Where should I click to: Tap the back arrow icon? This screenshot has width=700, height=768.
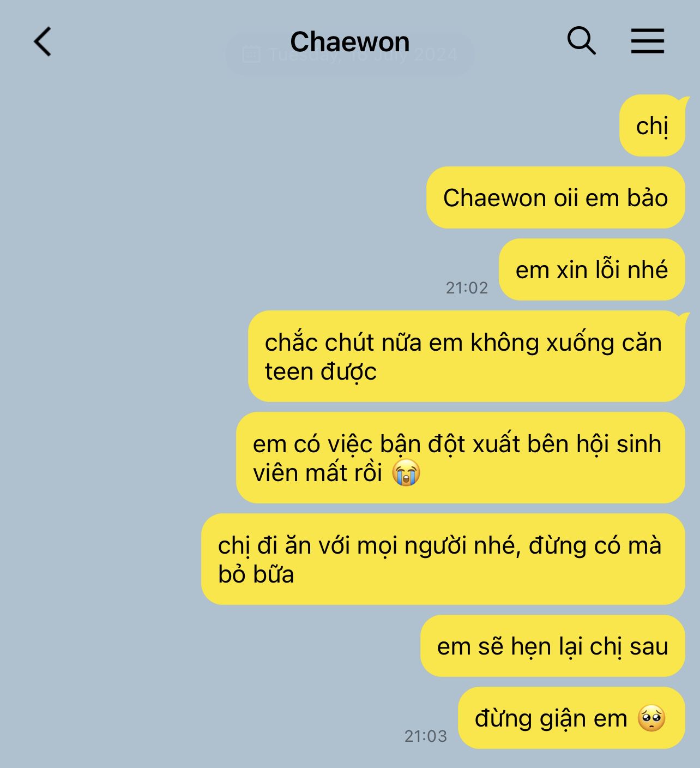pyautogui.click(x=43, y=41)
